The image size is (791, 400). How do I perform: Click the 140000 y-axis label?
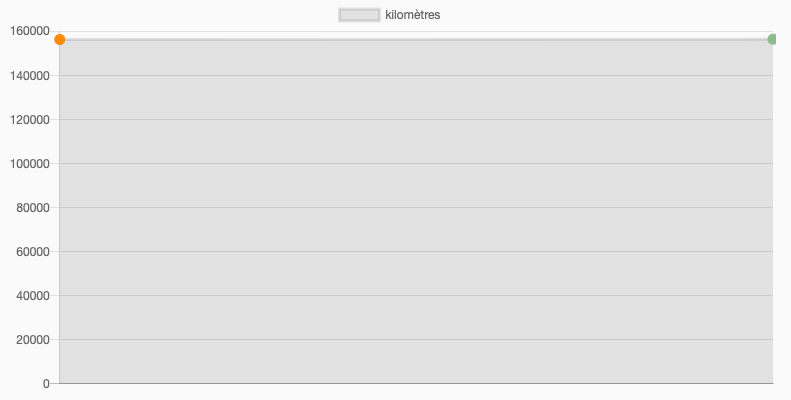point(30,76)
